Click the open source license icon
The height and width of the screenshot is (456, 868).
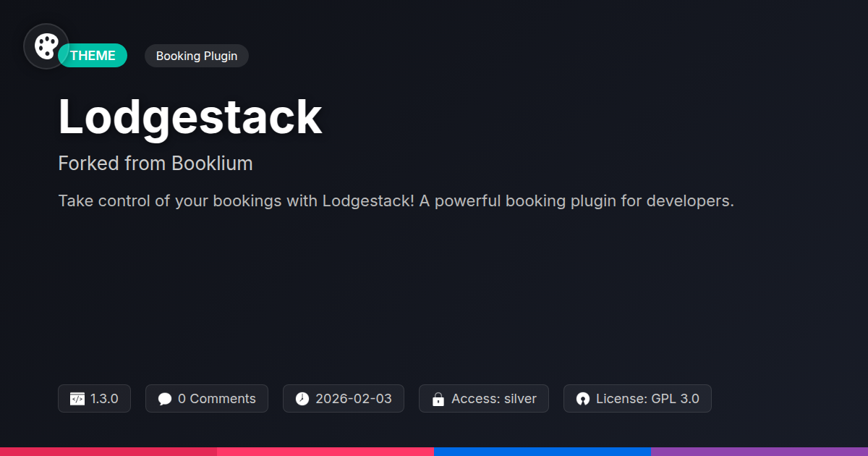583,399
